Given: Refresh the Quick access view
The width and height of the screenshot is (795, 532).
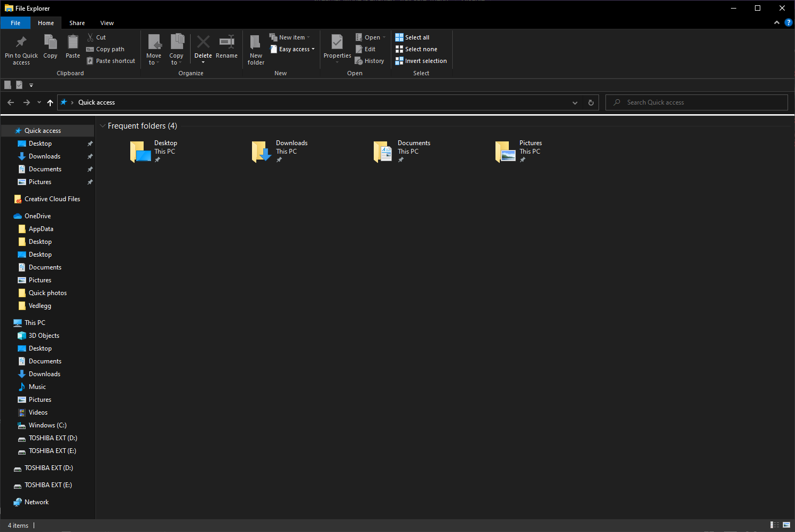Looking at the screenshot, I should (591, 102).
